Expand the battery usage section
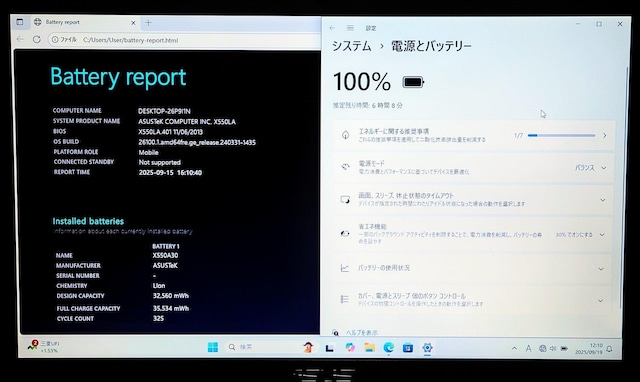Image resolution: width=640 pixels, height=382 pixels. tap(473, 268)
